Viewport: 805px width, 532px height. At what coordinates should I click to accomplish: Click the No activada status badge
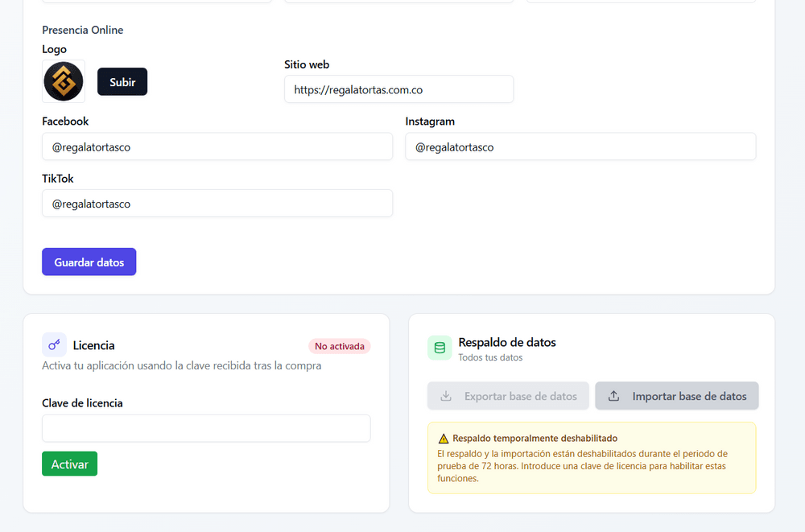tap(339, 346)
